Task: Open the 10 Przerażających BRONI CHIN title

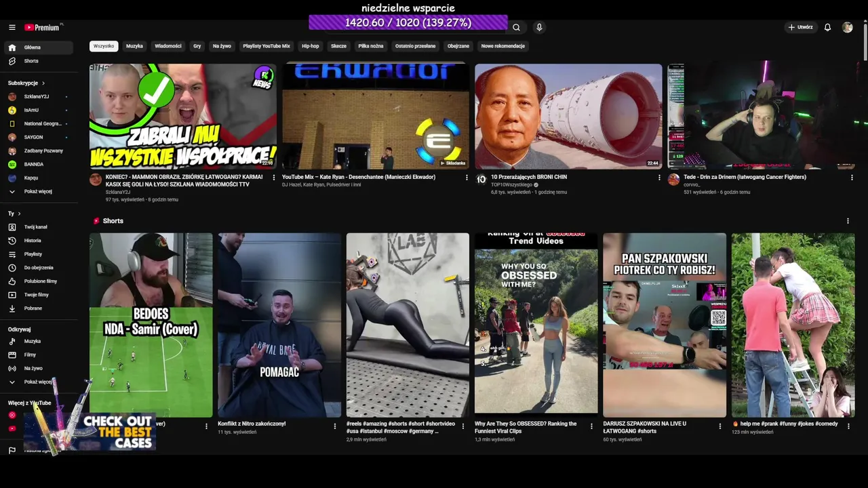Action: [529, 177]
